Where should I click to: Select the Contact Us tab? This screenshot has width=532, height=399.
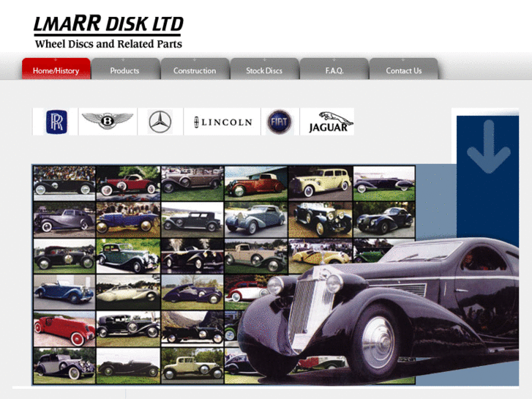(403, 69)
